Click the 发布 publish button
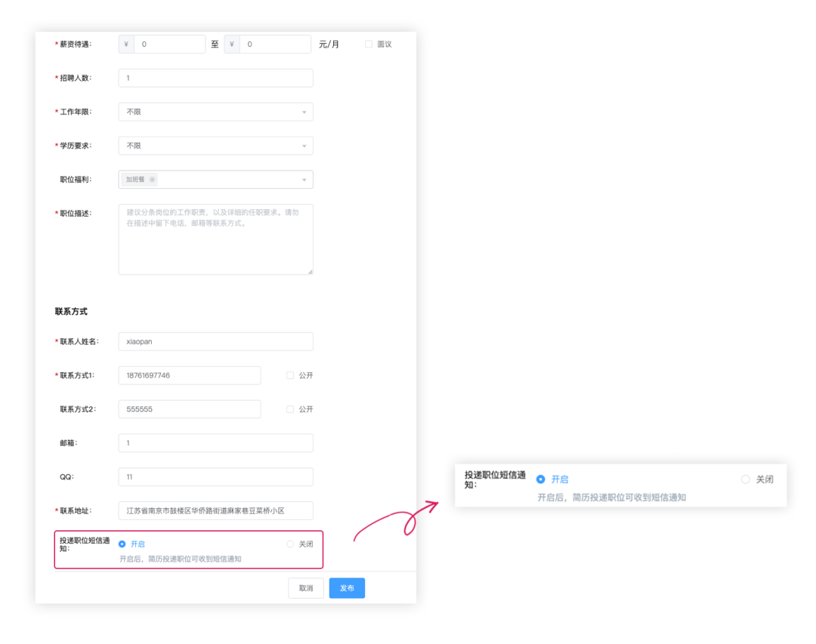Viewport: 816px width, 644px height. click(347, 587)
